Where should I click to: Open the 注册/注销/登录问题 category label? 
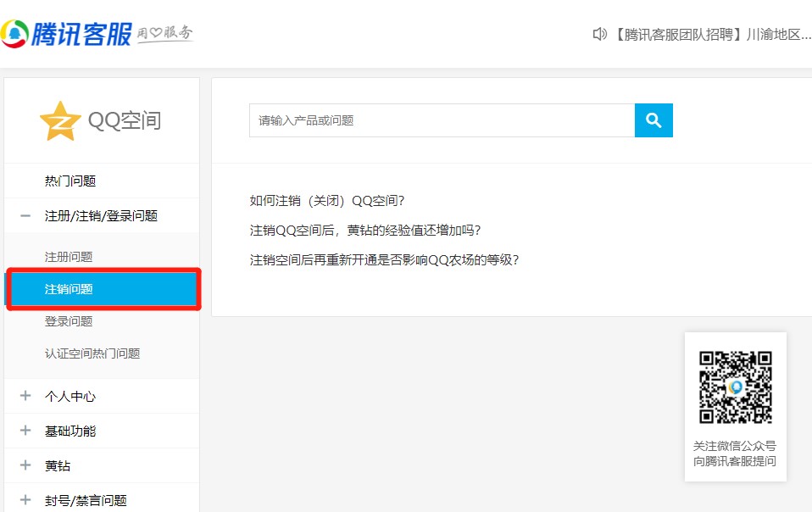101,216
